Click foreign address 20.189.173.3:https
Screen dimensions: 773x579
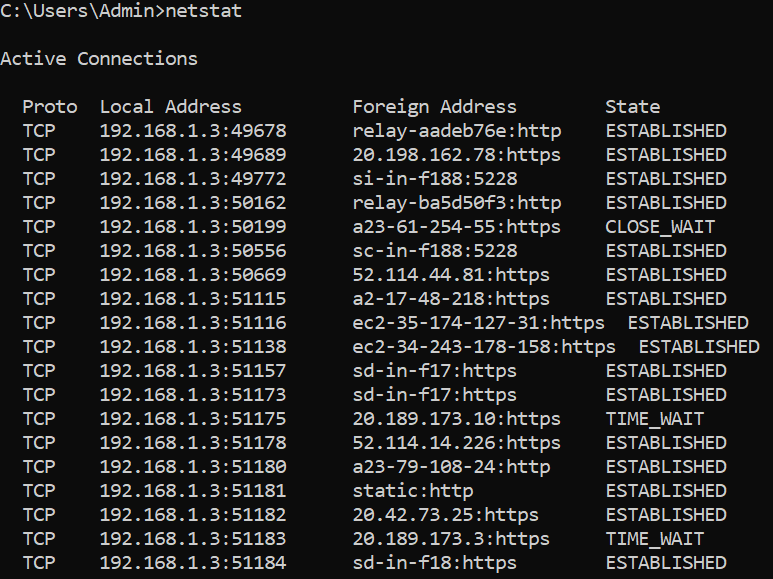pos(451,539)
